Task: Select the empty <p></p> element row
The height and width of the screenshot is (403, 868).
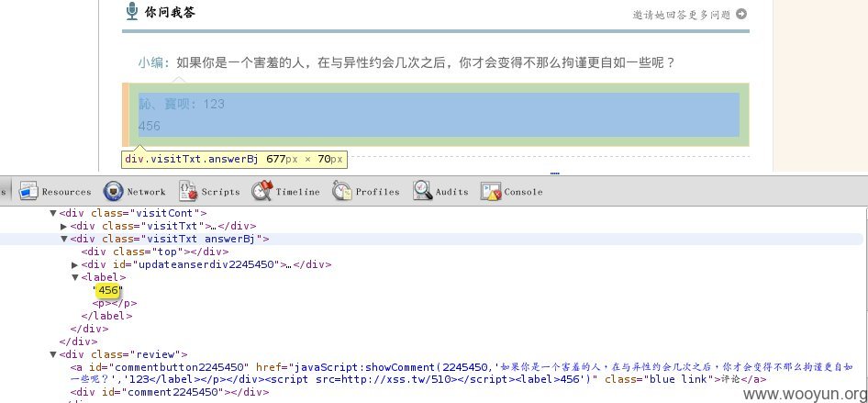Action: pyautogui.click(x=115, y=303)
